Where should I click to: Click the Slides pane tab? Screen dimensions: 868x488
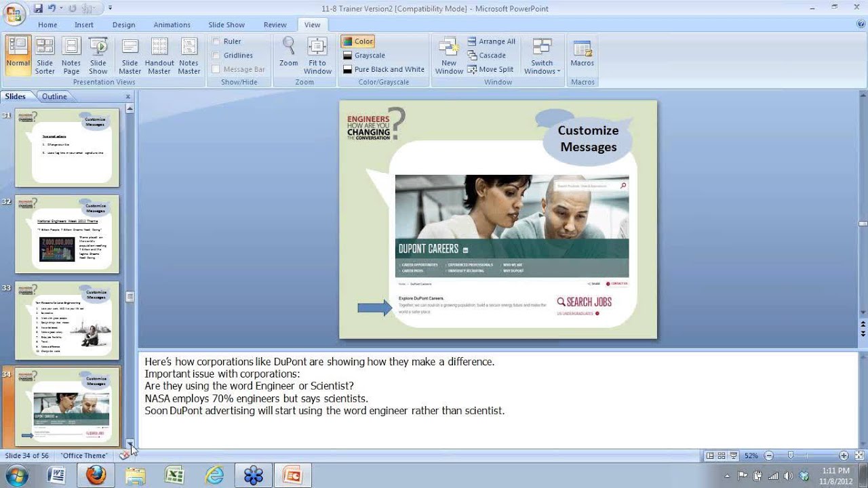(16, 96)
